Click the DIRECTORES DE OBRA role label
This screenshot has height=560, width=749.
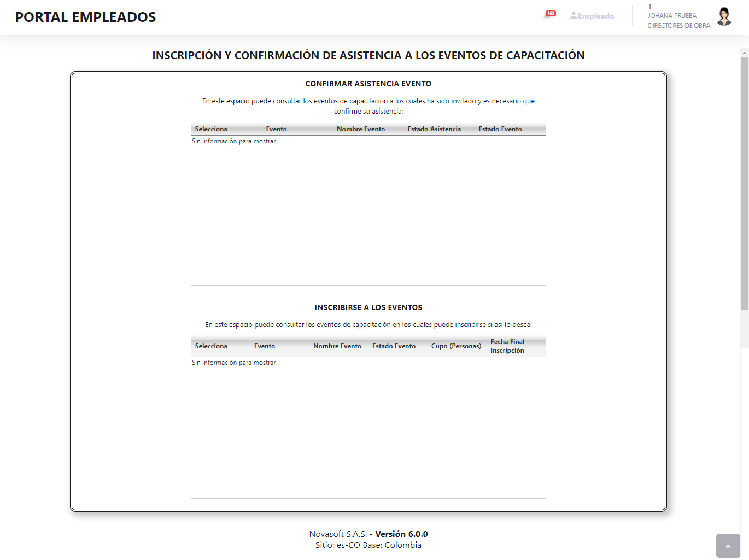pyautogui.click(x=678, y=25)
